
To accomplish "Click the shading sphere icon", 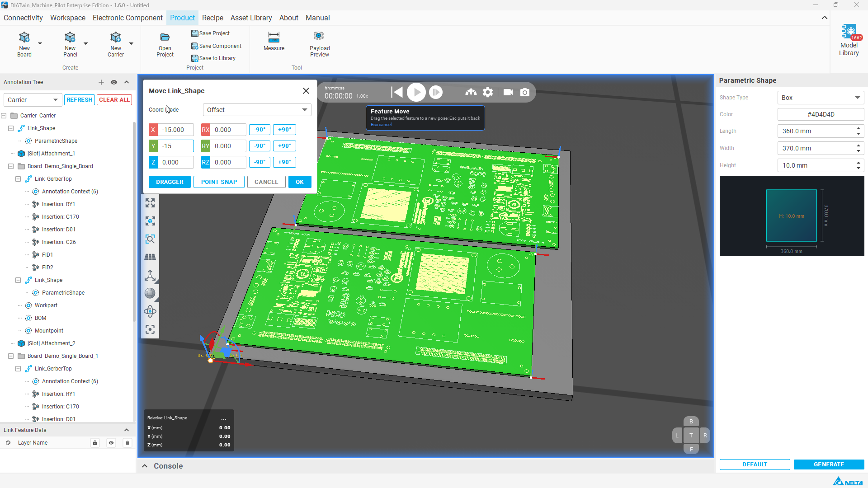I will click(150, 293).
